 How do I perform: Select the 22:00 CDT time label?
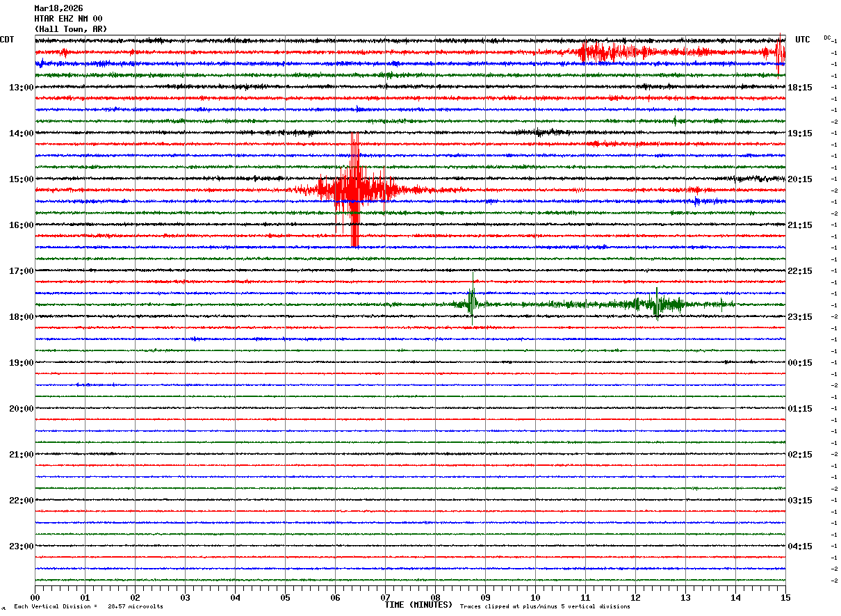21,500
